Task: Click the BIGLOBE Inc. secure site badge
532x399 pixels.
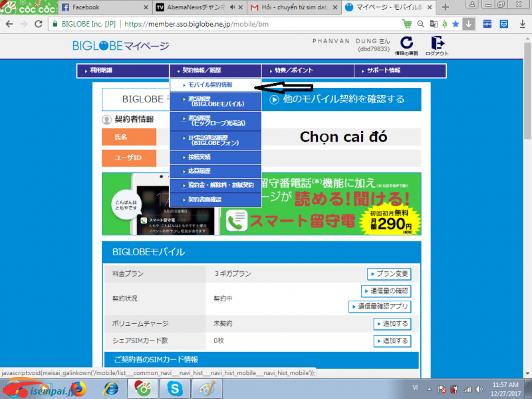Action: point(84,24)
